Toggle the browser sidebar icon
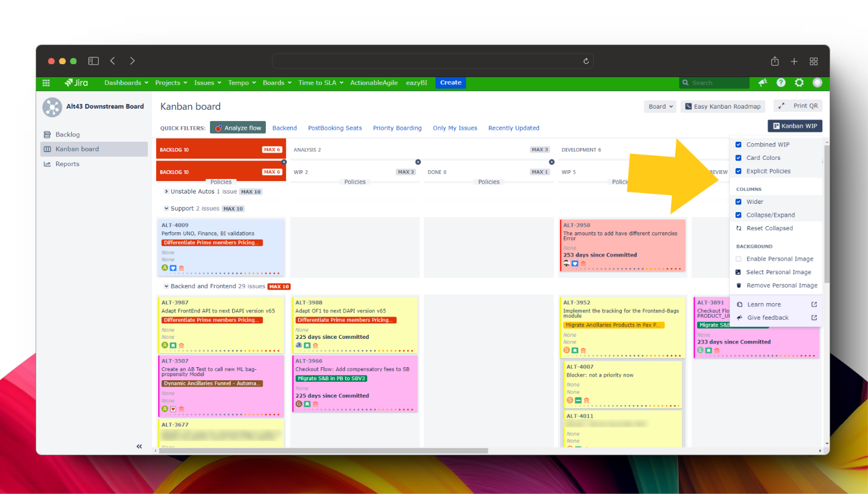This screenshot has width=868, height=494. coord(94,61)
